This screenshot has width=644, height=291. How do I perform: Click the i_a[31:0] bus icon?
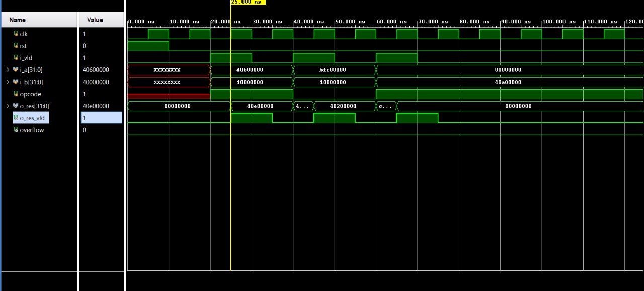click(16, 70)
